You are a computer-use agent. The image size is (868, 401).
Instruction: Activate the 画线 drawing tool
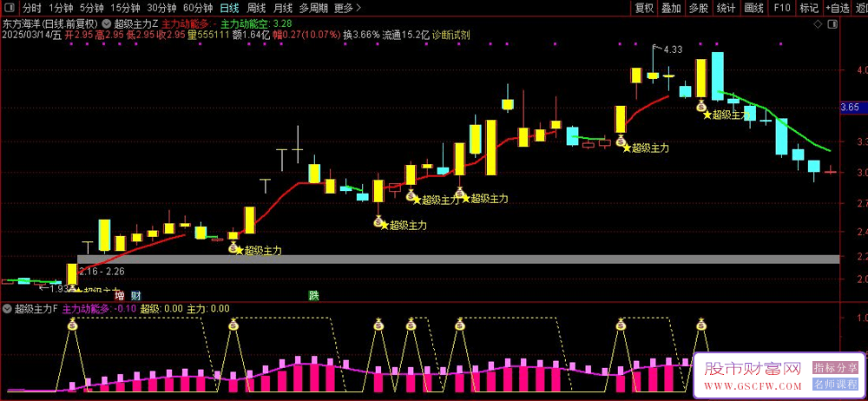tap(754, 8)
